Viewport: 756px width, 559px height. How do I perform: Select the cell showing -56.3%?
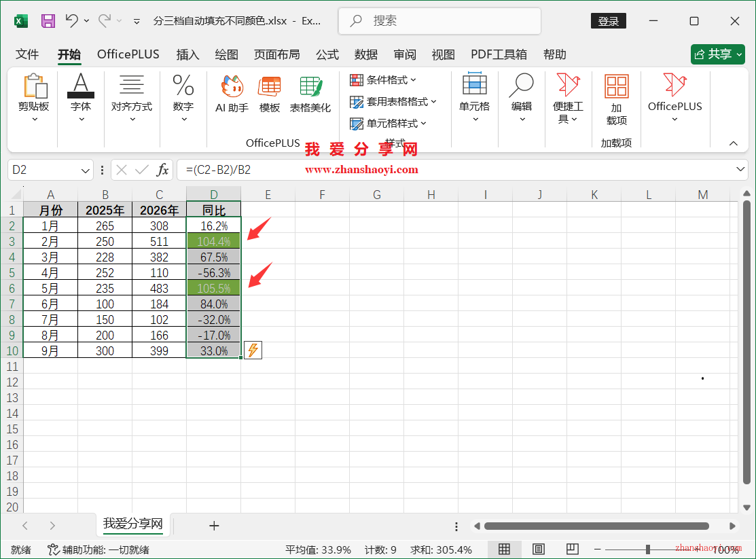coord(213,273)
